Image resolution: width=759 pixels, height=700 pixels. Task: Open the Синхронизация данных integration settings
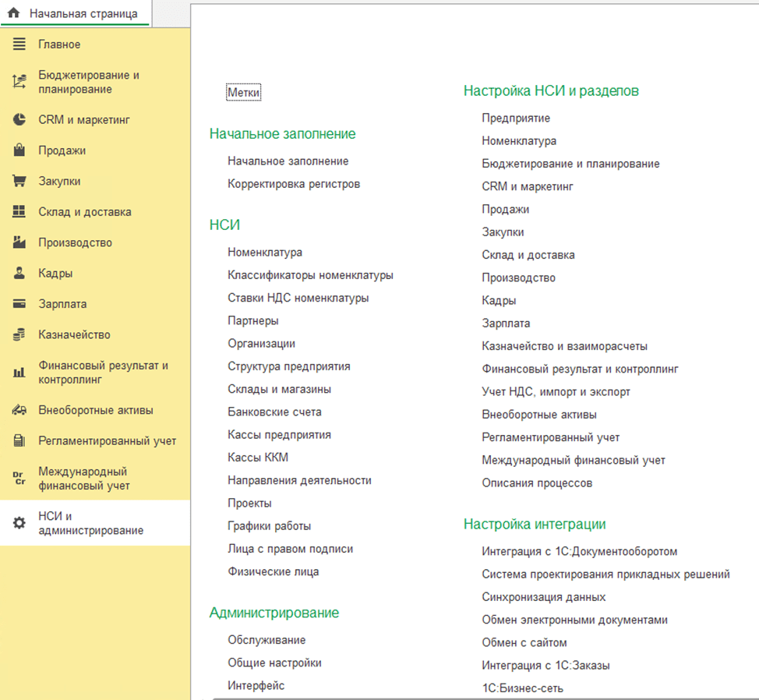pyautogui.click(x=543, y=597)
